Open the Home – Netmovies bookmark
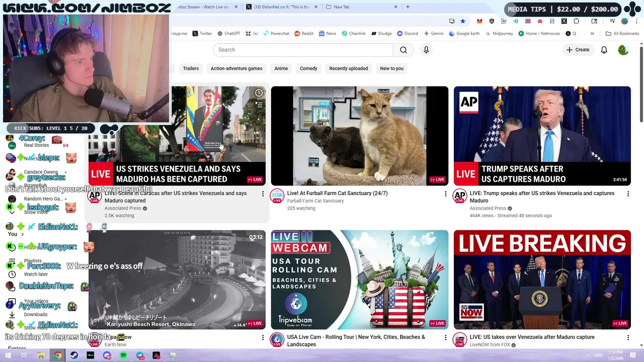The height and width of the screenshot is (362, 644). [x=539, y=34]
